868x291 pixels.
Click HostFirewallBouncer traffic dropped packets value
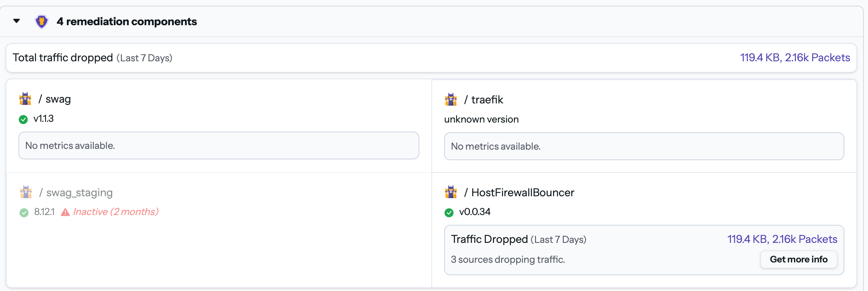pyautogui.click(x=782, y=239)
